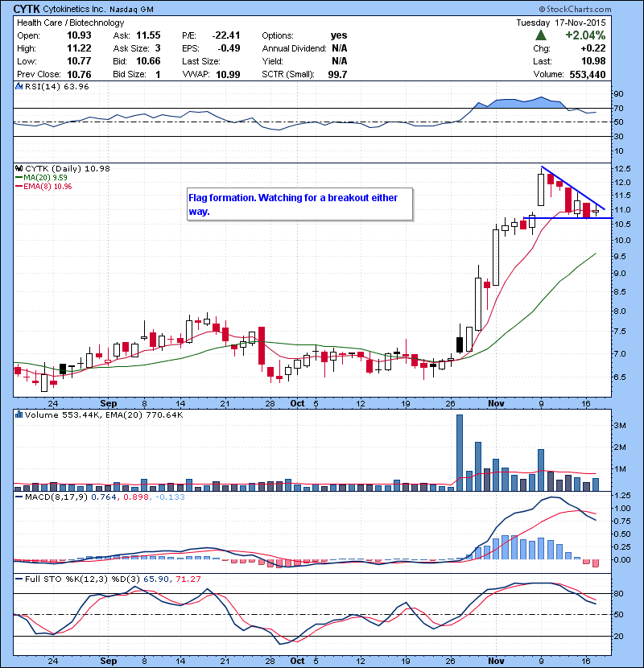The image size is (644, 668).
Task: Click the Prev Close value 10.76
Action: pos(79,75)
